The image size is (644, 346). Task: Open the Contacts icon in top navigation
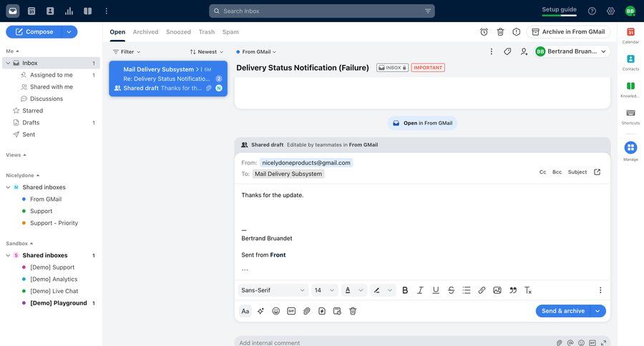click(x=50, y=11)
